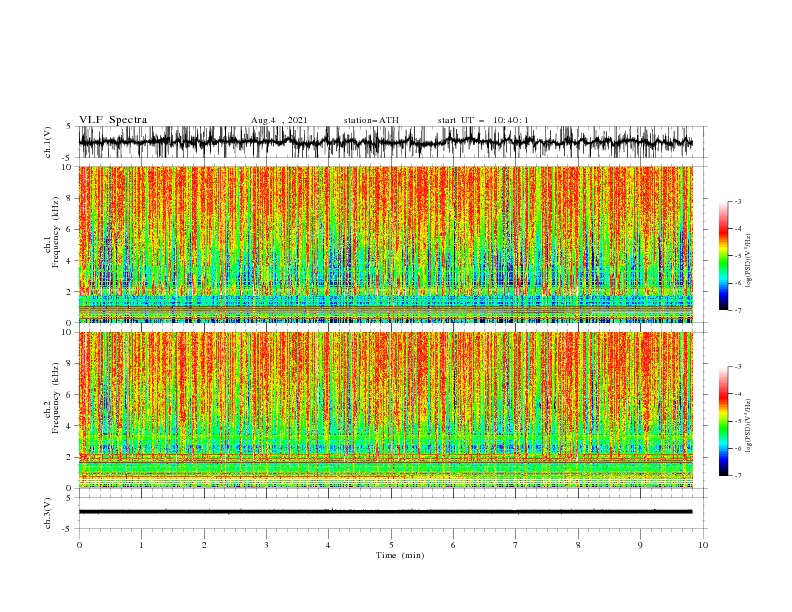Click the time axis tick label "0"
Image resolution: width=792 pixels, height=612 pixels.
(x=79, y=545)
